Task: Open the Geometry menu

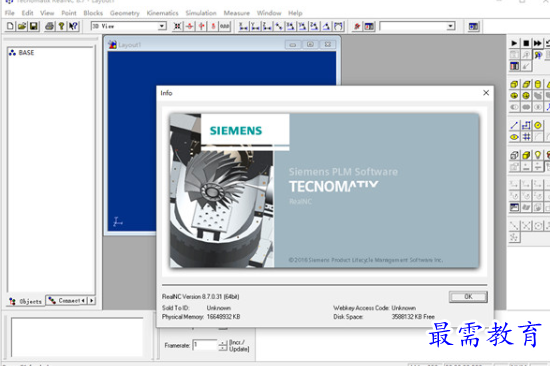Action: pyautogui.click(x=125, y=13)
